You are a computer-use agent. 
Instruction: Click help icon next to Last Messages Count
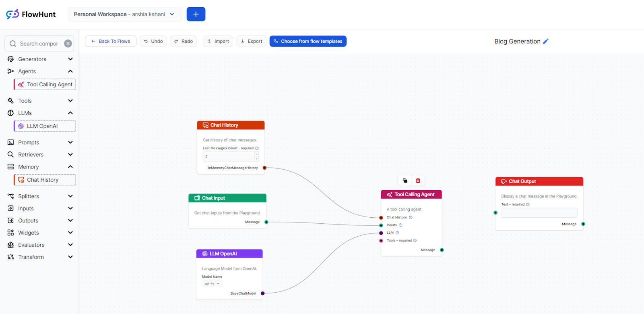tap(257, 148)
